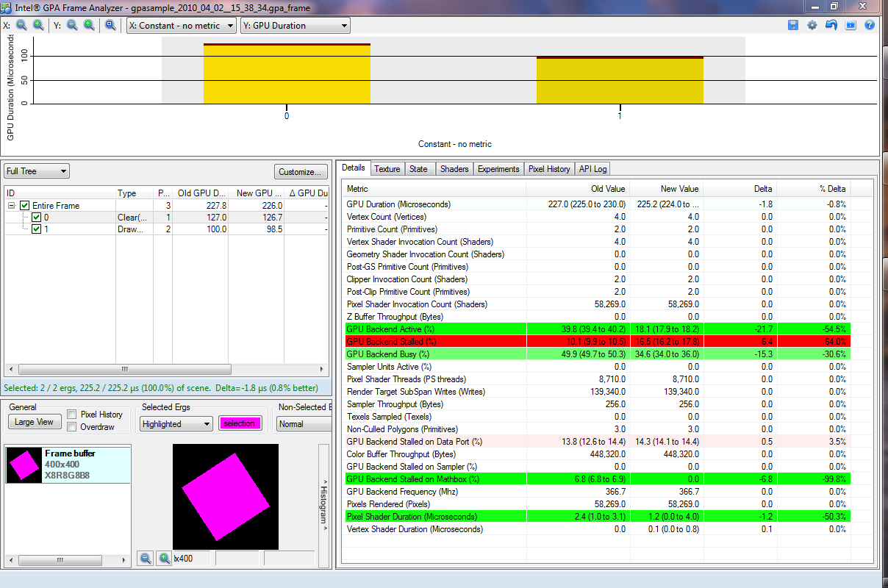This screenshot has width=888, height=588.
Task: Click the Customize button
Action: [301, 171]
